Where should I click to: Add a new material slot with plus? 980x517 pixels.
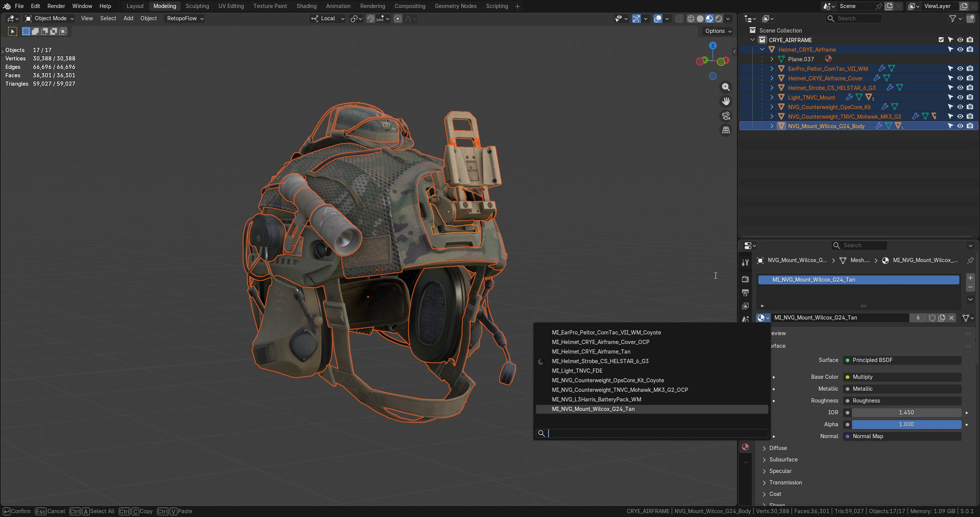pos(970,278)
